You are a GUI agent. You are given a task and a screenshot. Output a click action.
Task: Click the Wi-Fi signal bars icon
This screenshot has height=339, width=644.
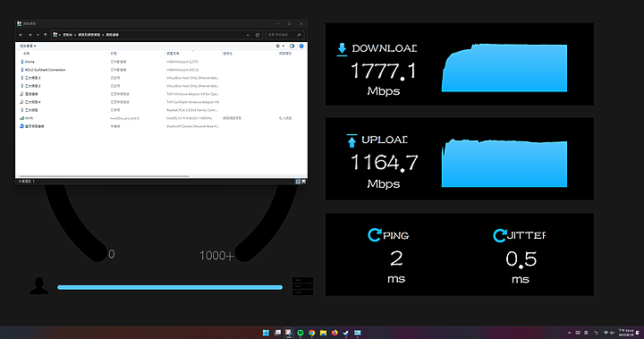pos(21,118)
